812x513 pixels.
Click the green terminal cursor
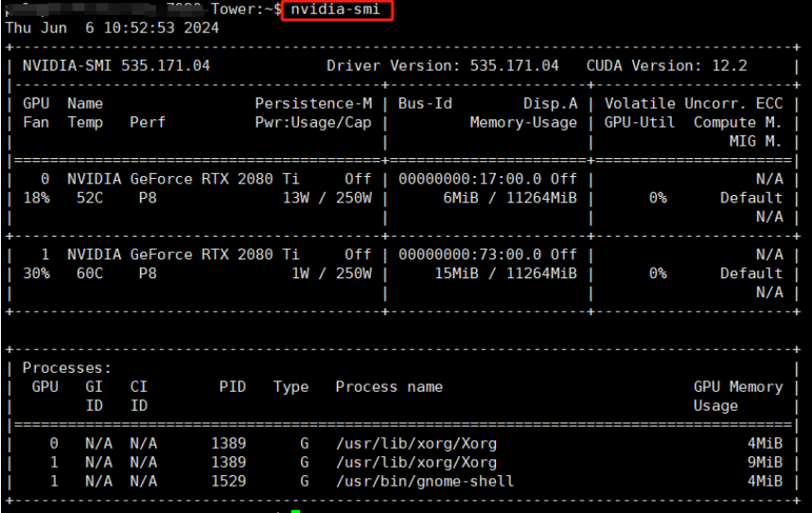pos(295,511)
